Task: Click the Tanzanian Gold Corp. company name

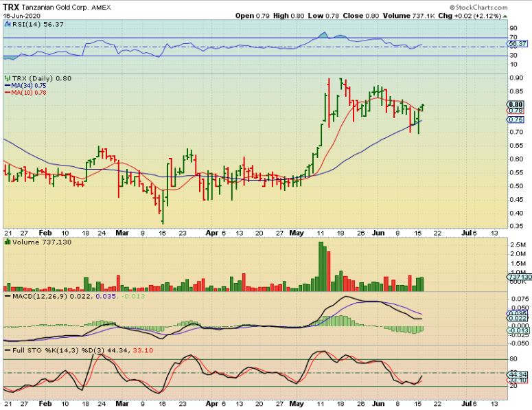Action: (x=55, y=7)
